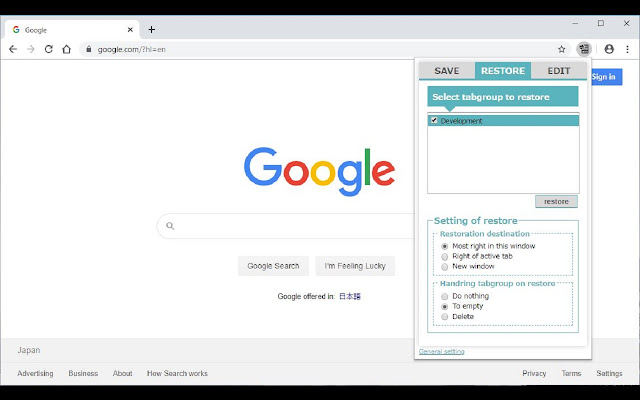Open the Settings footer link
This screenshot has height=400, width=640.
(x=609, y=373)
